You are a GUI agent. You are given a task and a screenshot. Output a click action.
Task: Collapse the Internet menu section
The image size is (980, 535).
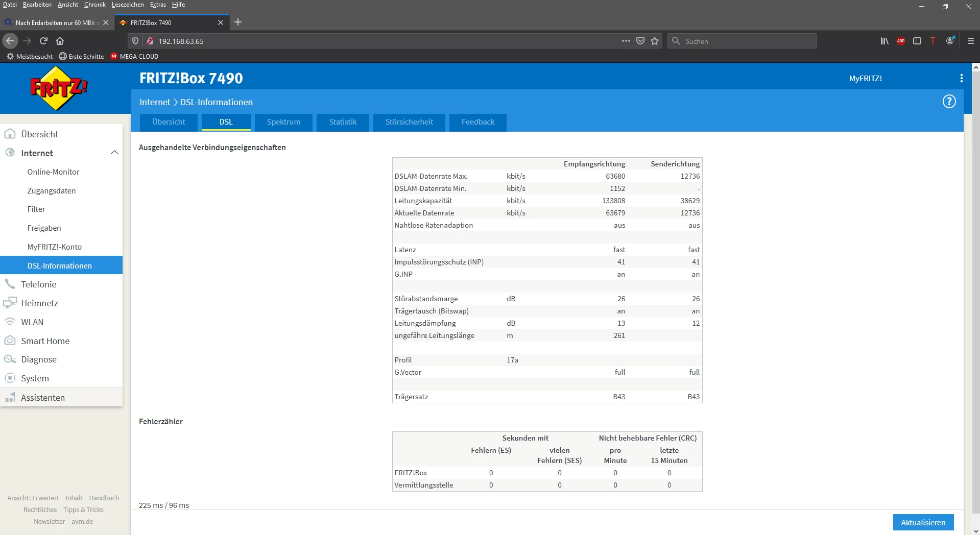[114, 153]
